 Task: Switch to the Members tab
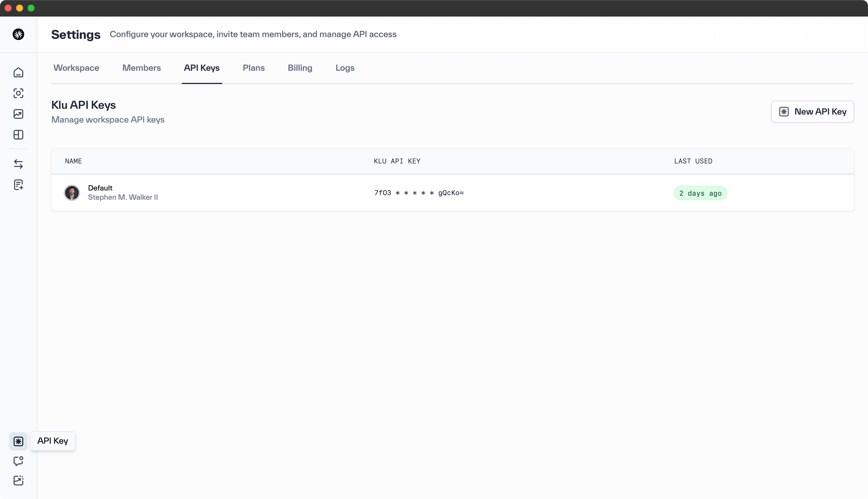click(142, 68)
